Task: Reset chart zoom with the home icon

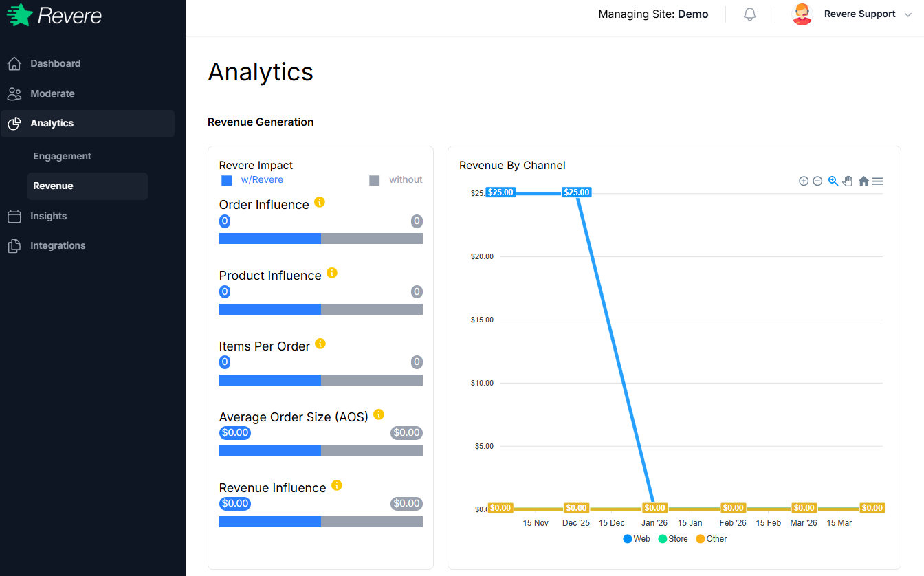Action: click(x=863, y=181)
